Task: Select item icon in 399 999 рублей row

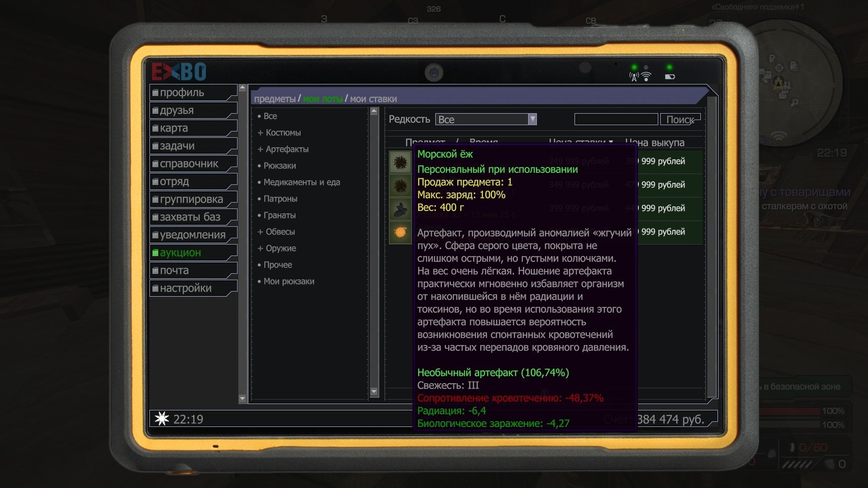Action: point(400,208)
